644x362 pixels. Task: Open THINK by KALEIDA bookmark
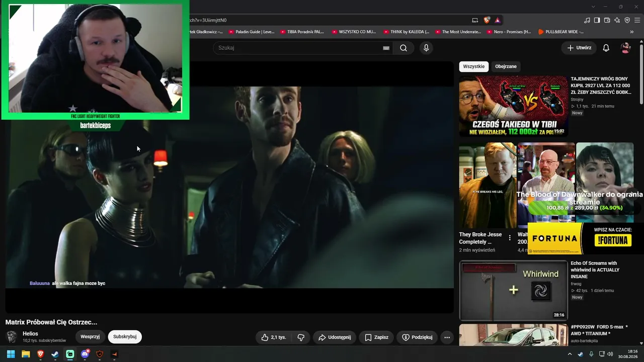pos(406,32)
